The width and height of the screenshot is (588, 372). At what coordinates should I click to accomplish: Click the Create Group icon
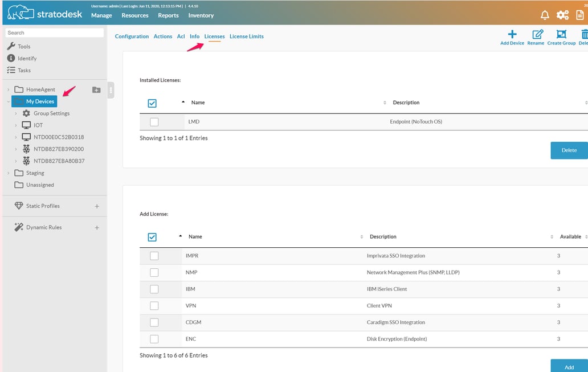pos(561,34)
